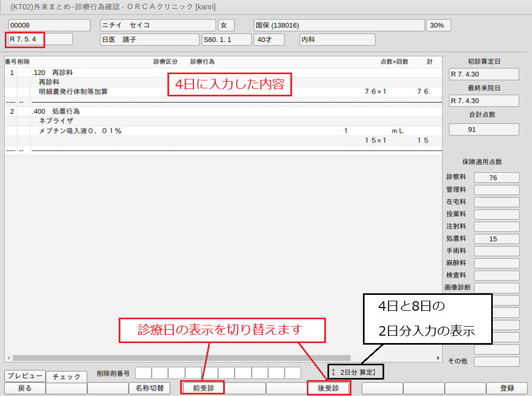This screenshot has width=532, height=396.
Task: Click the first 削除剤番号 input box
Action: [x=144, y=373]
